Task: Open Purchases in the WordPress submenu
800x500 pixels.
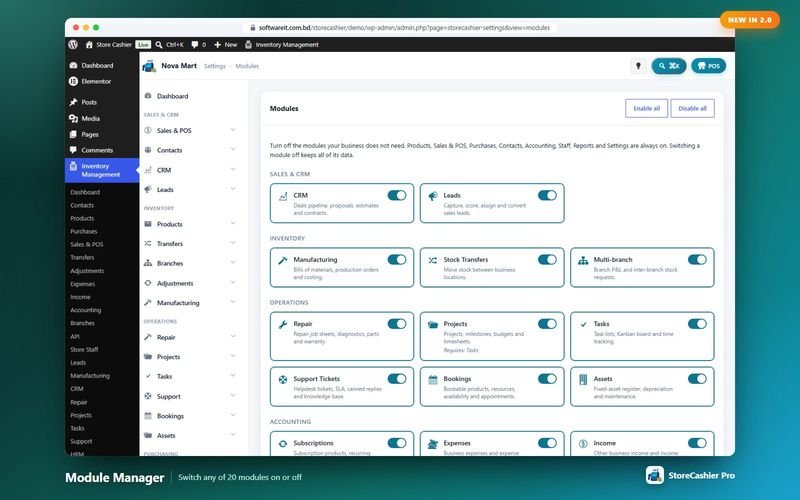Action: 84,231
